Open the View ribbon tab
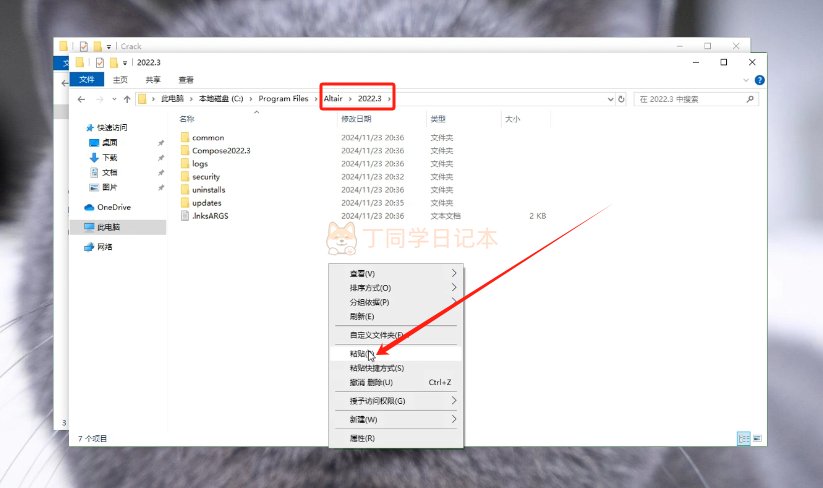This screenshot has width=823, height=488. 186,80
